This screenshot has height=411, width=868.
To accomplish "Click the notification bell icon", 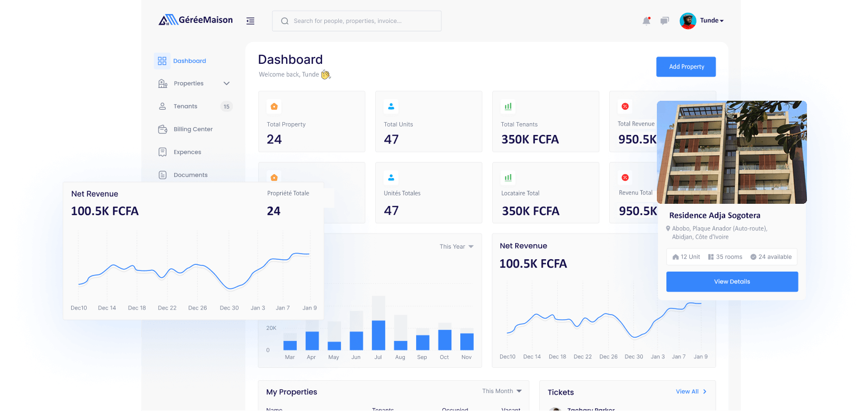I will click(x=646, y=21).
